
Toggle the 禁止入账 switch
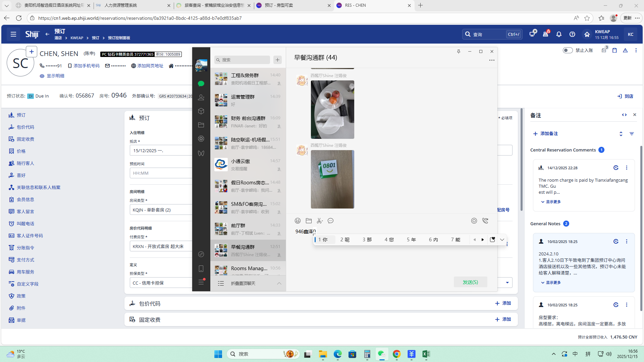[x=568, y=50]
